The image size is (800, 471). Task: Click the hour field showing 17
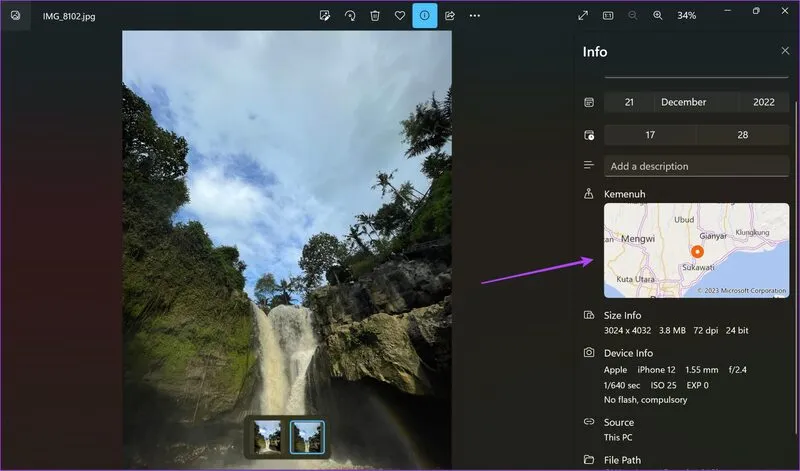650,135
